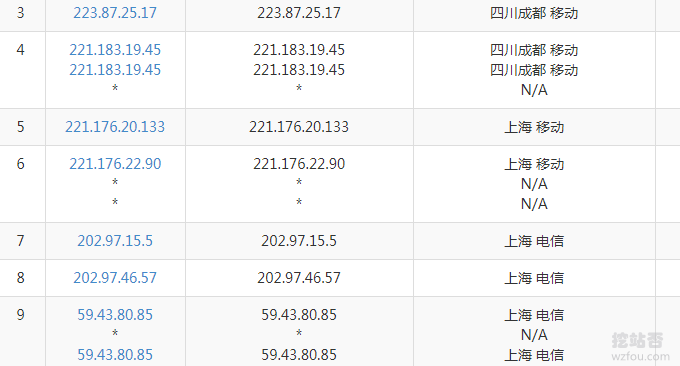680x366 pixels.
Task: Click the upper blue 221.183.19.45 link in hop 4
Action: [115, 50]
